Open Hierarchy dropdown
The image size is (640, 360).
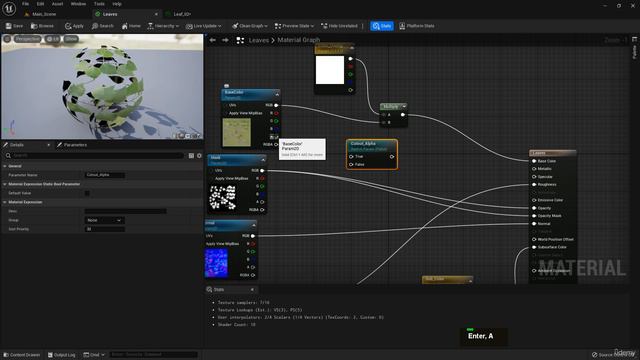[163, 26]
